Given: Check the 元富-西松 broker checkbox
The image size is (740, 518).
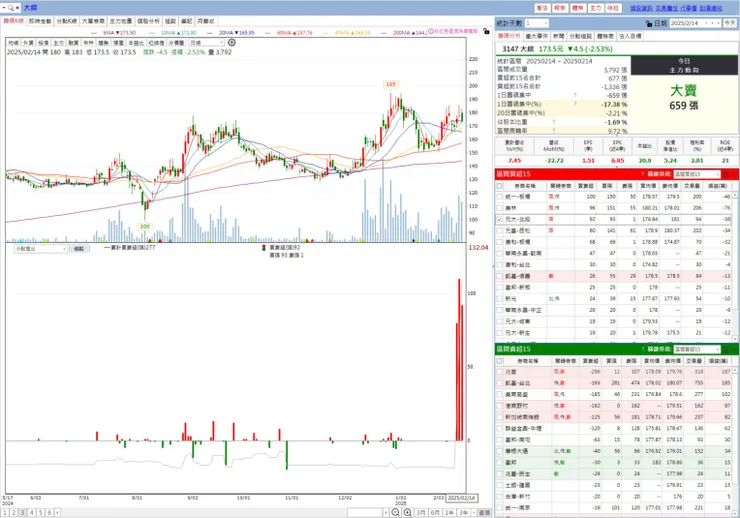Looking at the screenshot, I should click(499, 231).
